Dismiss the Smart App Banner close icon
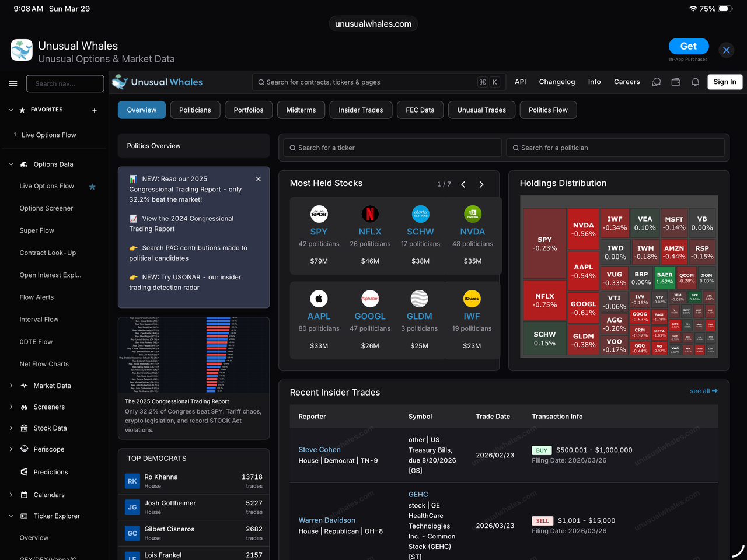The height and width of the screenshot is (560, 747). point(727,50)
